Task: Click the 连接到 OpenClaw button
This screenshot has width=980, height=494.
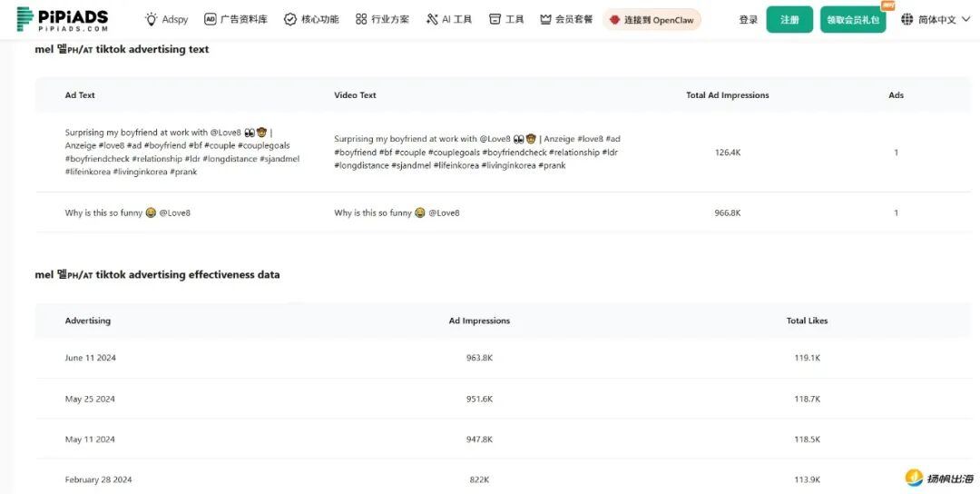Action: [x=652, y=20]
